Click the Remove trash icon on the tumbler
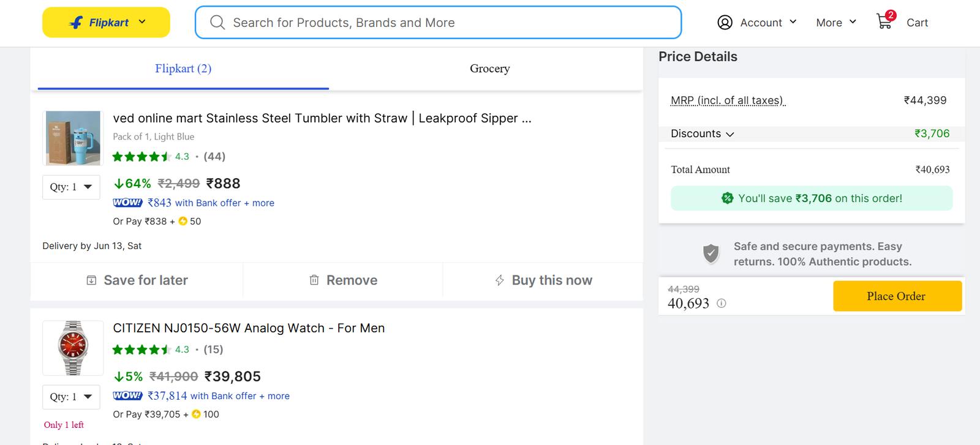The image size is (980, 445). [314, 280]
